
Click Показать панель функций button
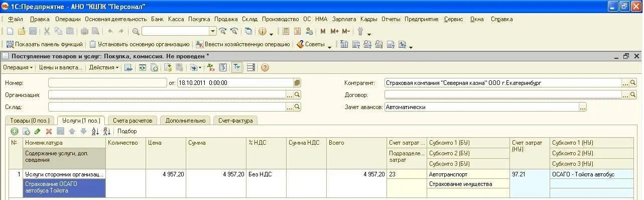pyautogui.click(x=45, y=44)
